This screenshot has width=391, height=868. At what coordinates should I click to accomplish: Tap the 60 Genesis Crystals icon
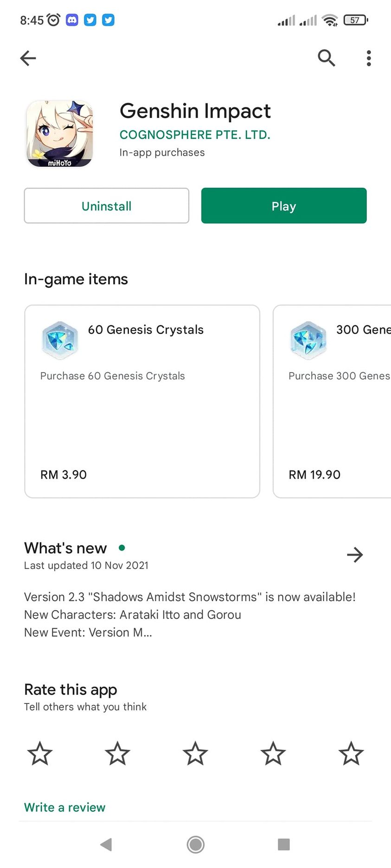(59, 340)
